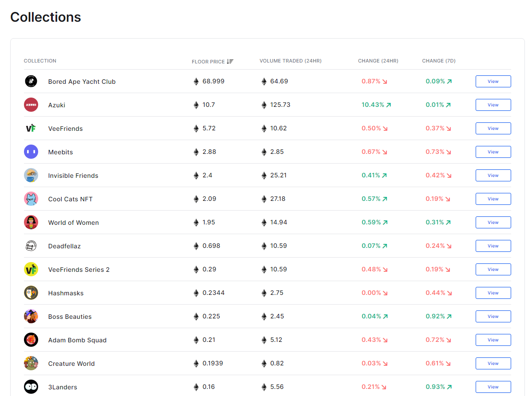Select the Collections page heading
This screenshot has height=396, width=532.
coord(45,17)
